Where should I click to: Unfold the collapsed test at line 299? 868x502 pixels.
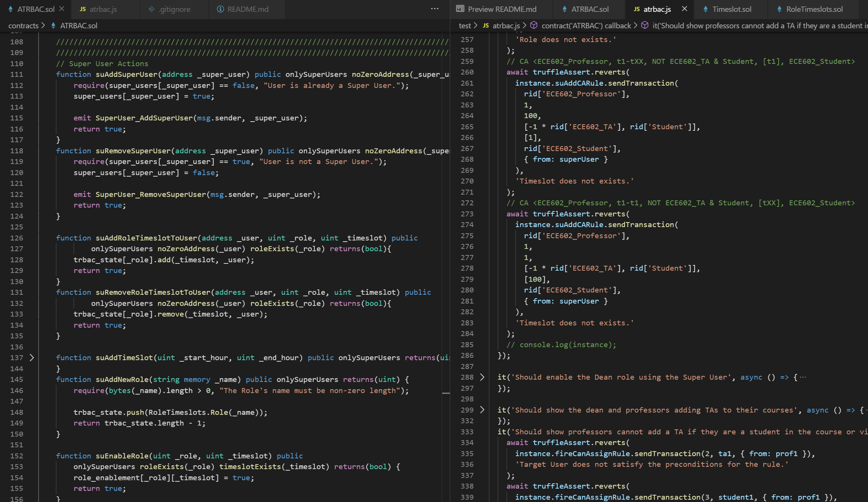(x=482, y=410)
